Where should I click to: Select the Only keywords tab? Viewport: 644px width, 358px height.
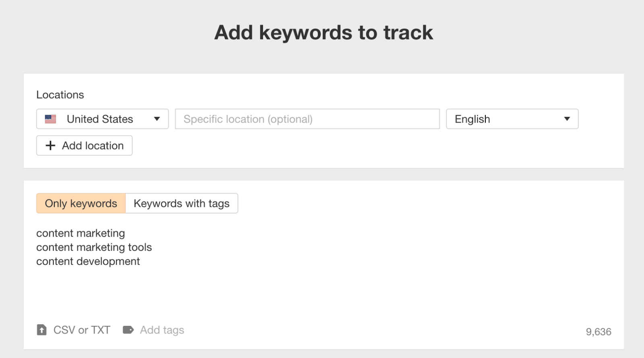80,203
